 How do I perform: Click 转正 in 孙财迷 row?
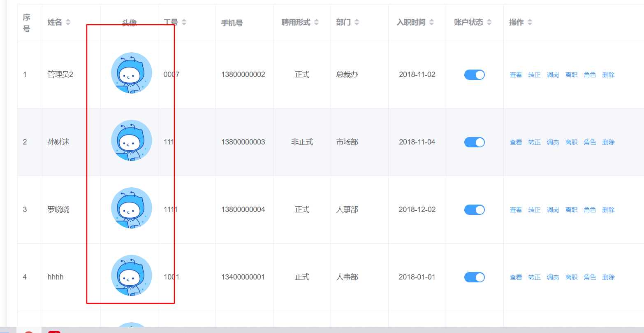(x=534, y=142)
